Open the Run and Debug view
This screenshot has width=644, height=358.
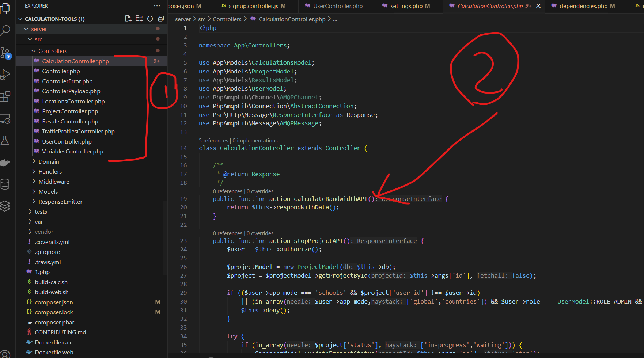(x=5, y=74)
